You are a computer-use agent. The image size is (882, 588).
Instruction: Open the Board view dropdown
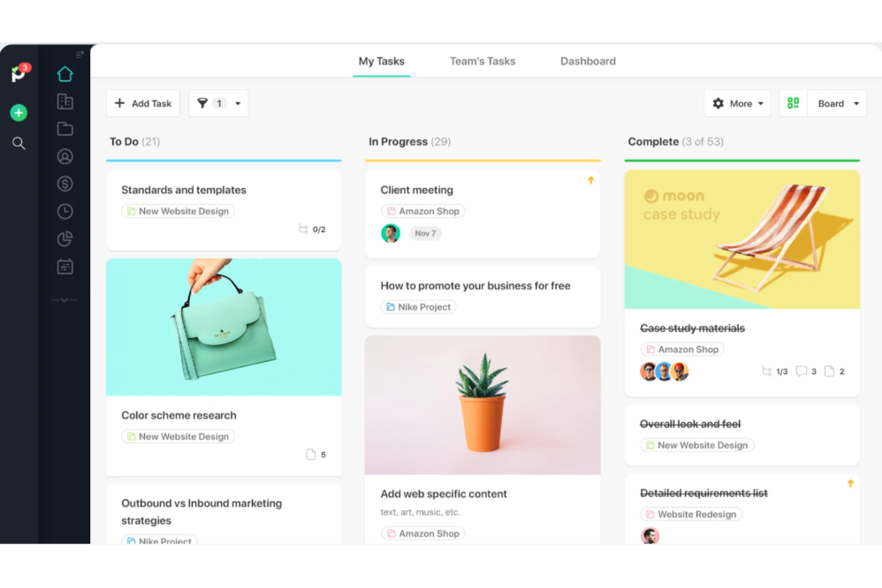837,103
